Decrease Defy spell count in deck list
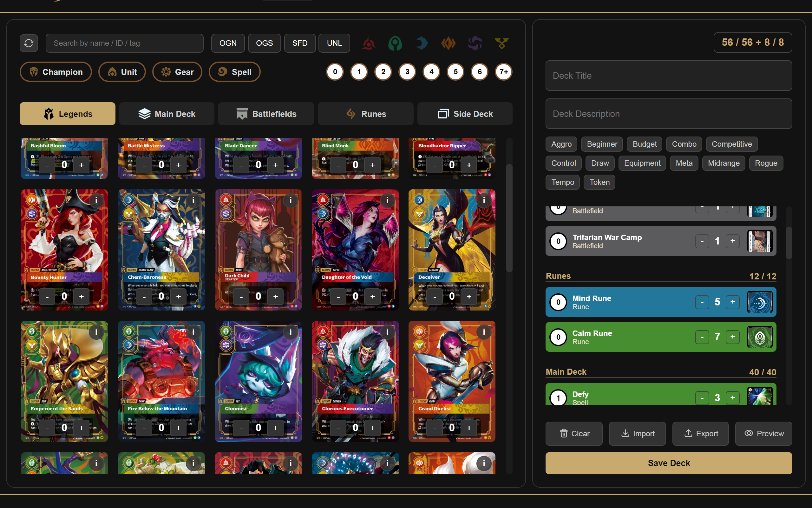The width and height of the screenshot is (812, 508). pos(702,398)
